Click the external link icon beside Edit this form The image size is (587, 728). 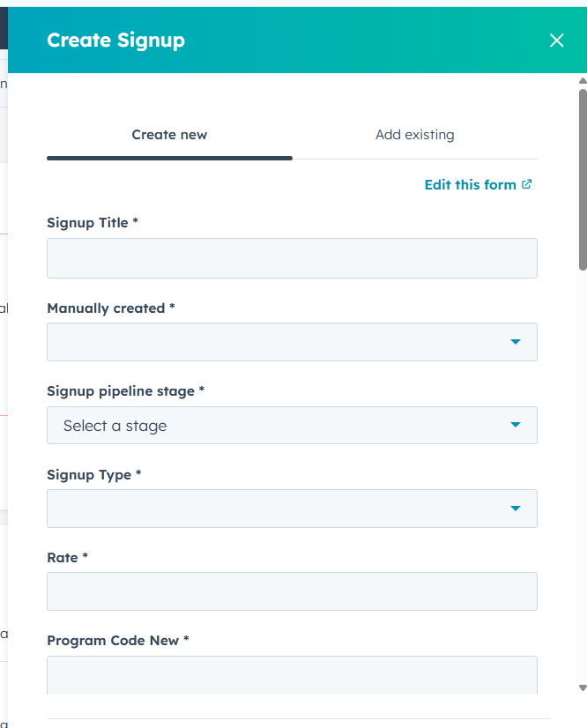tap(527, 184)
